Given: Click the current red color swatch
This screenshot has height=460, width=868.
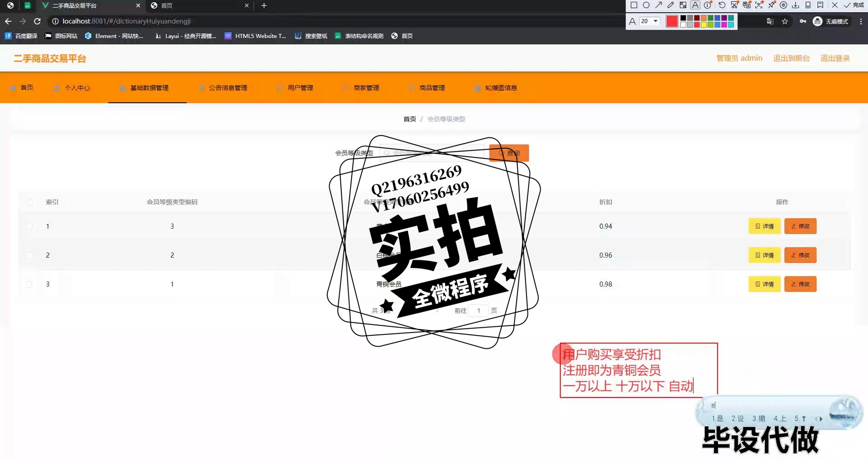Looking at the screenshot, I should click(672, 21).
